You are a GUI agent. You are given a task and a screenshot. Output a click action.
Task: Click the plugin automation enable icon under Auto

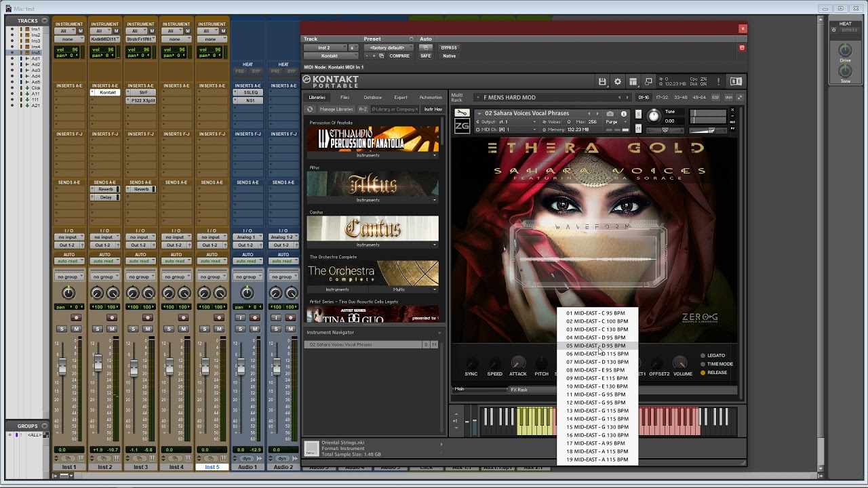pyautogui.click(x=425, y=47)
